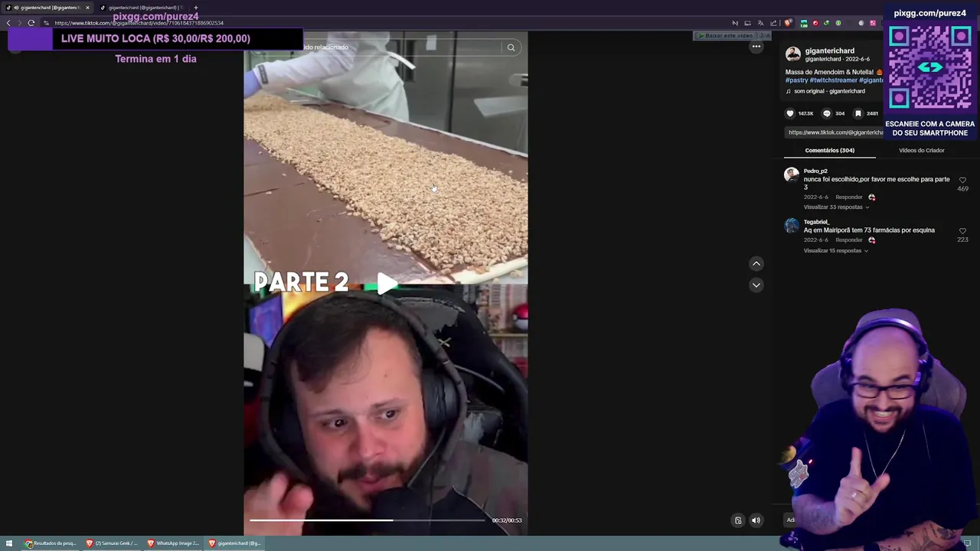Play the video using center play button
This screenshot has height=551, width=980.
click(x=387, y=284)
